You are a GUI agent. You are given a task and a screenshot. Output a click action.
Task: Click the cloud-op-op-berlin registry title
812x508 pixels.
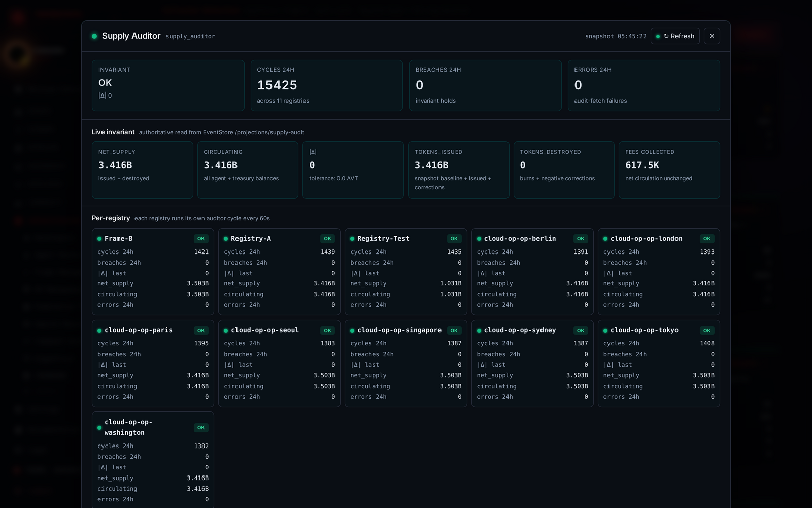520,239
